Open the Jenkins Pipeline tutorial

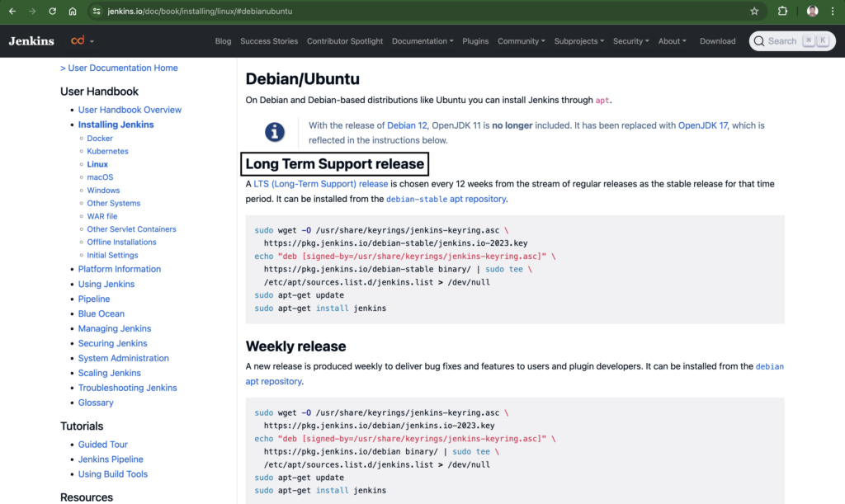(x=111, y=459)
